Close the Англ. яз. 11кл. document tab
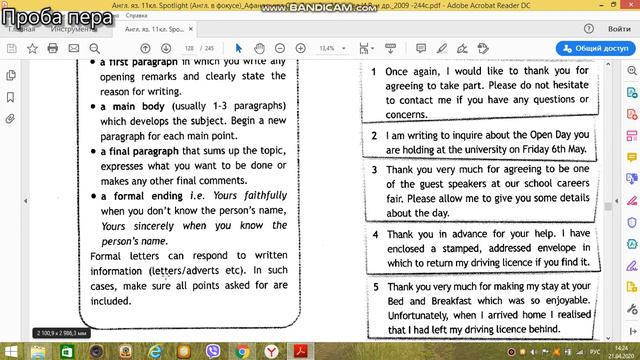 [x=191, y=29]
